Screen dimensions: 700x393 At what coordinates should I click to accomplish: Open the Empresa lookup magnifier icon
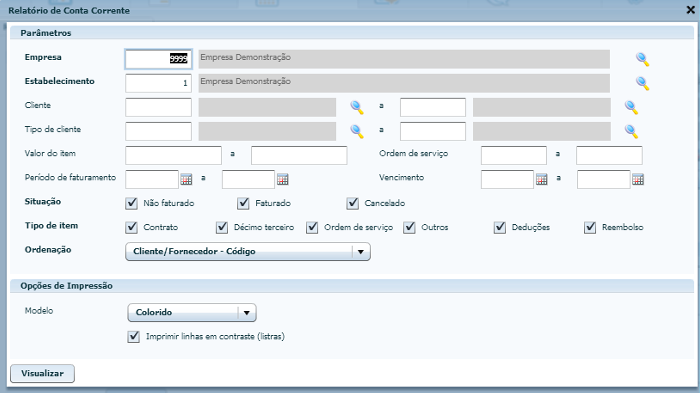642,59
